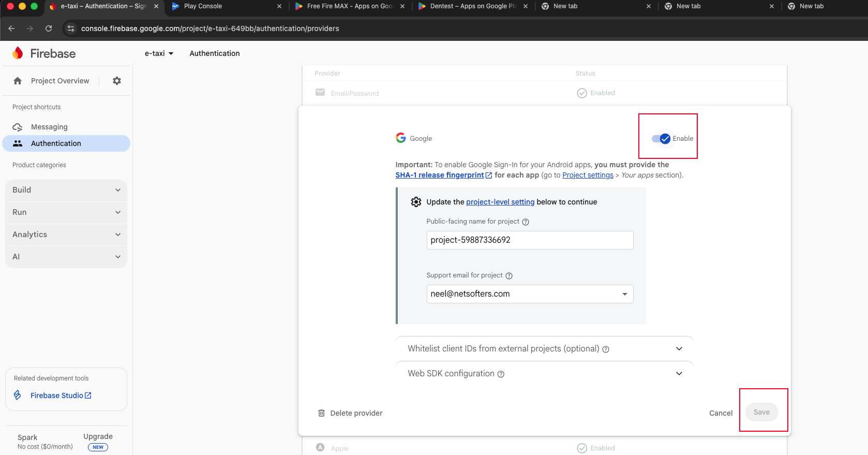
Task: Click the Email/Password envelope icon
Action: click(320, 93)
